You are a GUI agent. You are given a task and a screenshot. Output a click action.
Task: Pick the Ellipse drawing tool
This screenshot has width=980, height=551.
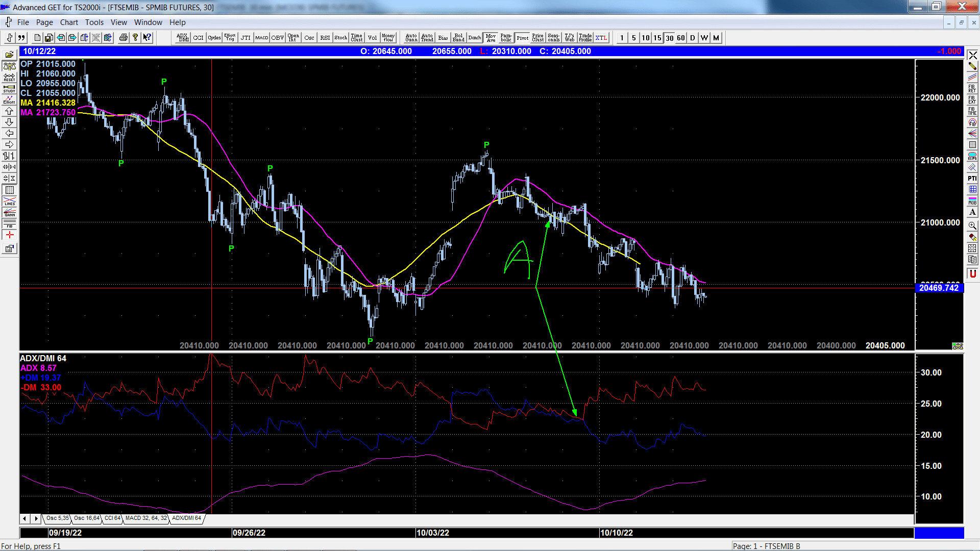coord(972,156)
